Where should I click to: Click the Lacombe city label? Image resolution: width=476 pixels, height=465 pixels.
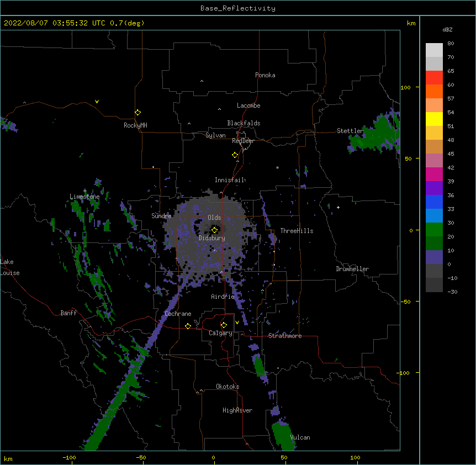(248, 105)
